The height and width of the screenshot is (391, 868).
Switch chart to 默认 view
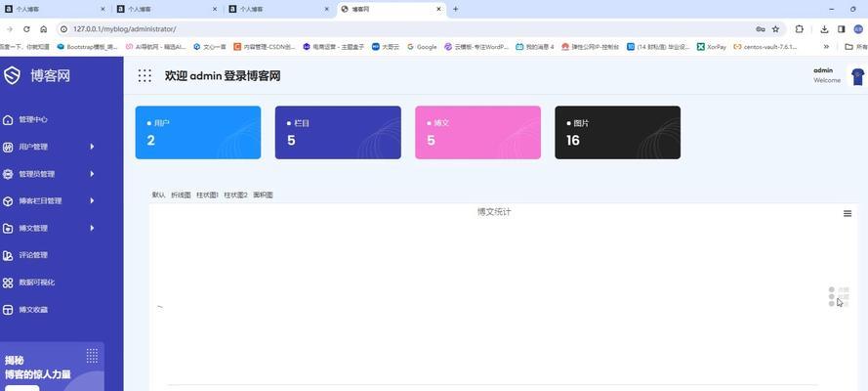[x=159, y=195]
